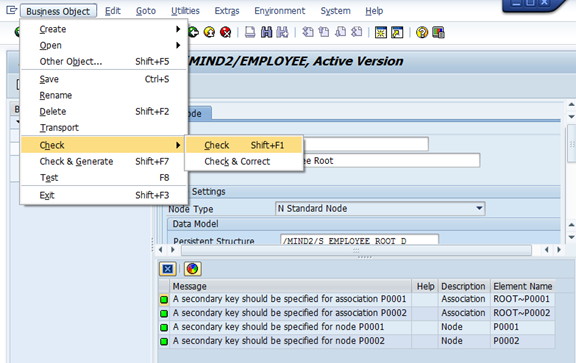This screenshot has height=363, width=576.
Task: Choose Exit from the menu
Action: (x=104, y=195)
